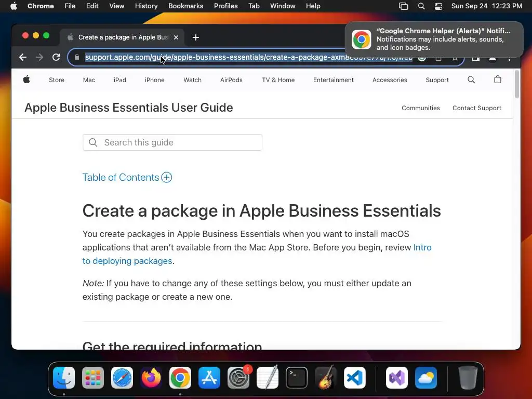
Task: Open Finder from the dock
Action: (64, 378)
